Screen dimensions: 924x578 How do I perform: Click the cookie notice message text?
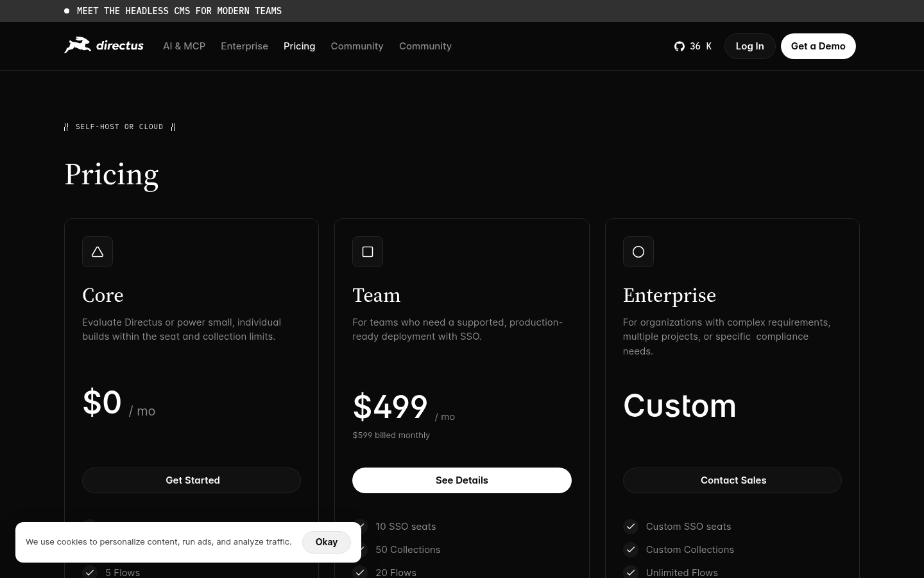point(158,542)
